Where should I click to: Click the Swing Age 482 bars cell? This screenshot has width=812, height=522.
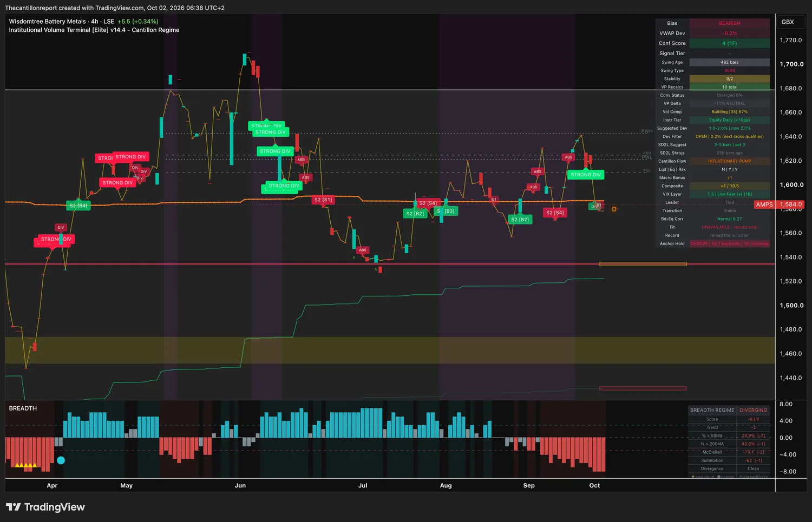pyautogui.click(x=730, y=62)
